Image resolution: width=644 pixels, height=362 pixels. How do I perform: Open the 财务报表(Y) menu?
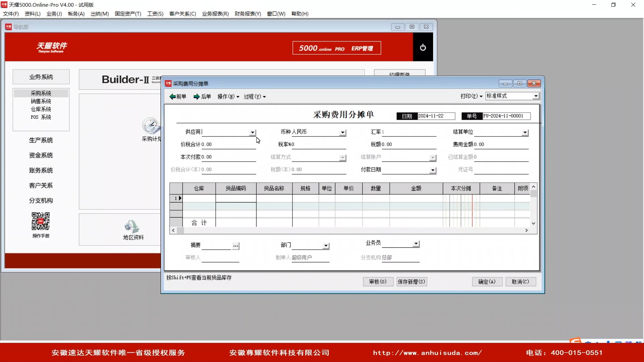coord(248,14)
